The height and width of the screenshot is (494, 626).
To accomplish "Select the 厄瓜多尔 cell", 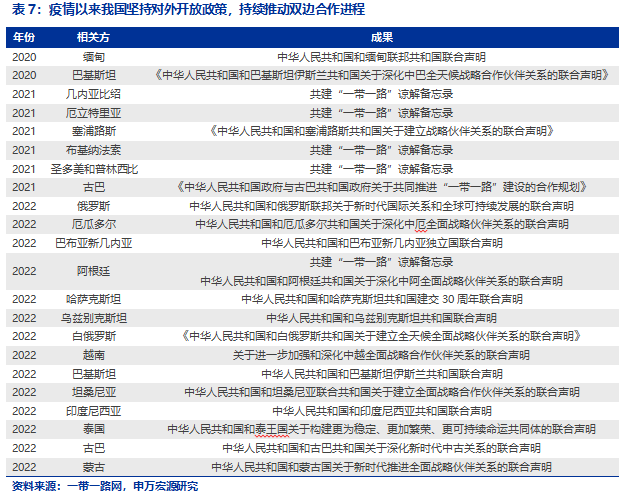I will click(94, 224).
